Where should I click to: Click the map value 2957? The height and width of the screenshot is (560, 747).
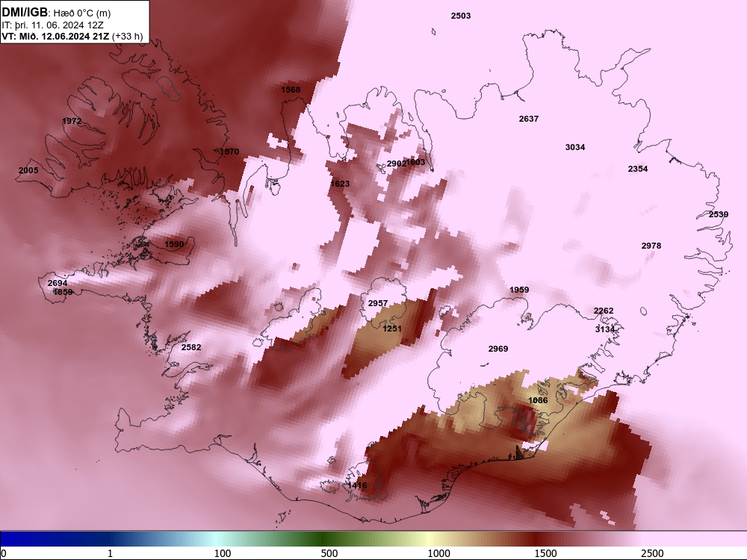click(378, 303)
